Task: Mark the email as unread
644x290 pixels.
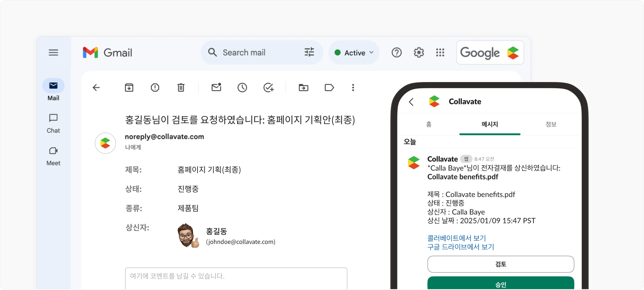Action: [x=216, y=87]
